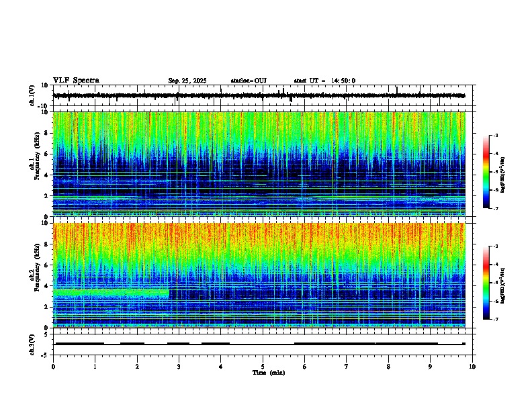This screenshot has width=532, height=411.
Task: Click the ch.1 spectrogram color scale bar
Action: [x=486, y=172]
